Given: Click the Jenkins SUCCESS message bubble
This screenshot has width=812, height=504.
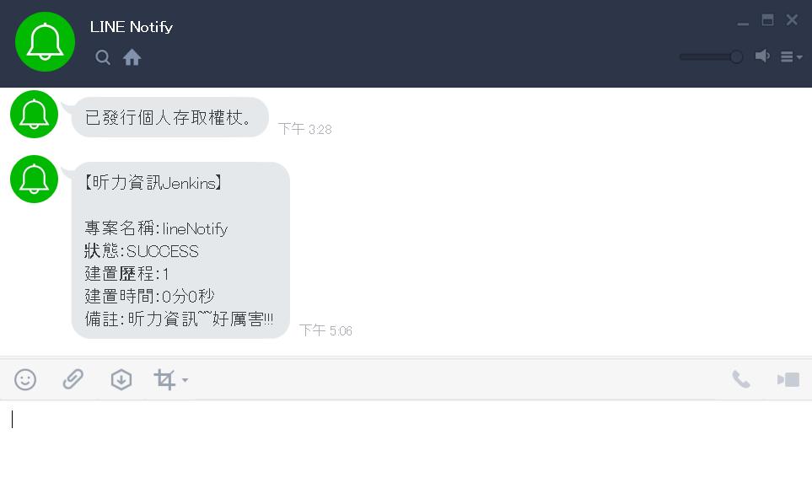Looking at the screenshot, I should [180, 250].
